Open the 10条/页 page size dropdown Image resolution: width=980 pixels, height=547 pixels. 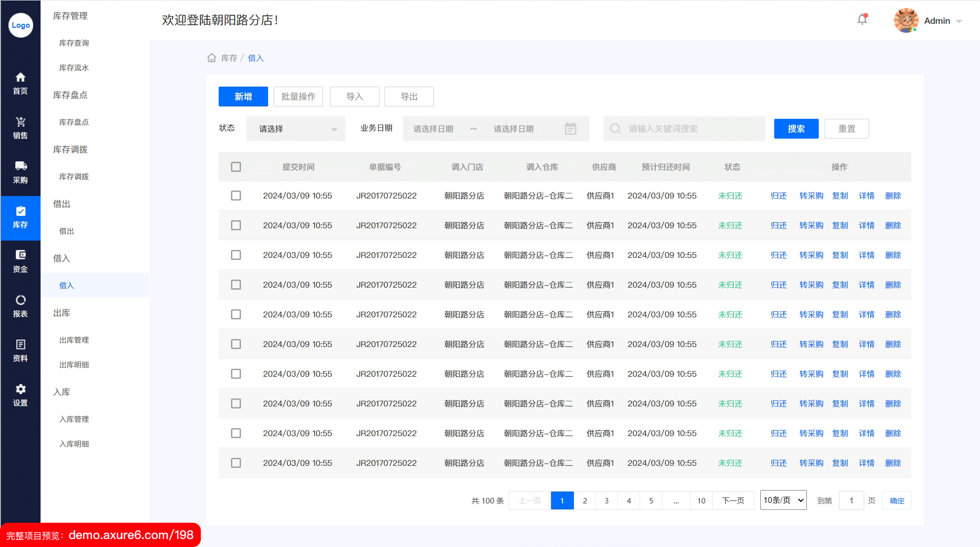[784, 500]
